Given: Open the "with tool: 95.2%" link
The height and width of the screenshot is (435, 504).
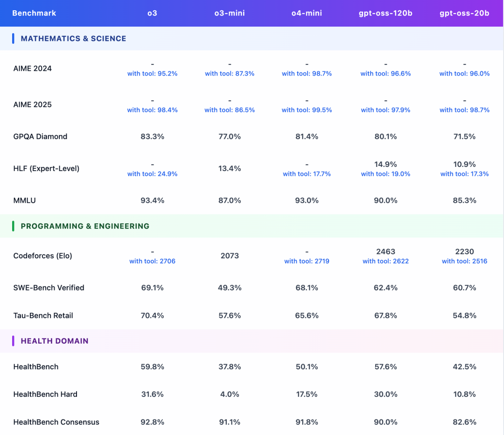Looking at the screenshot, I should (152, 74).
